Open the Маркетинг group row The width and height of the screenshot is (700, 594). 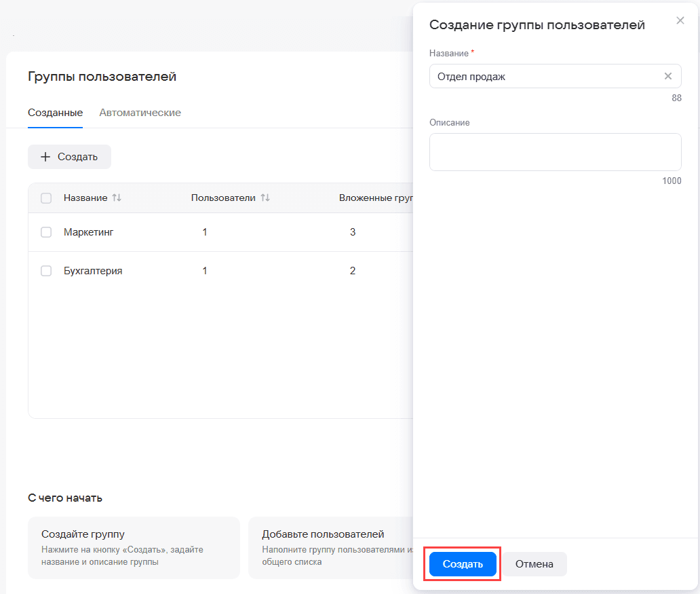[x=220, y=232]
